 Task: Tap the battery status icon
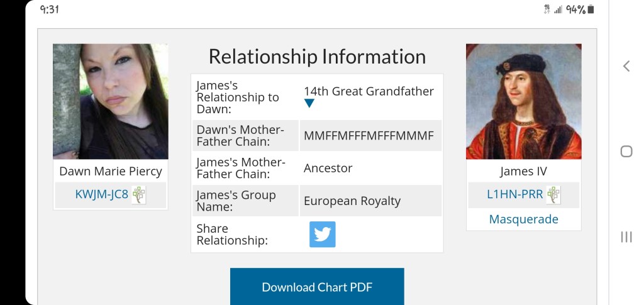(591, 9)
